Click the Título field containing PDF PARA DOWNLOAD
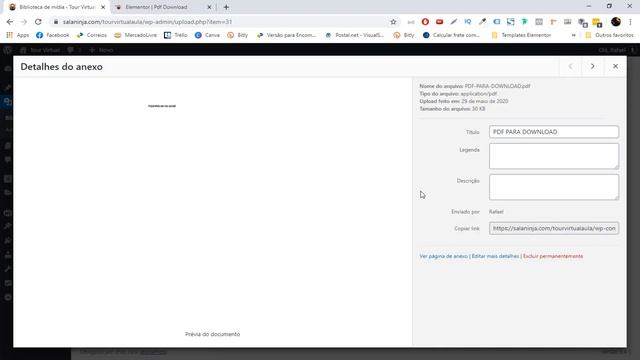 point(554,132)
